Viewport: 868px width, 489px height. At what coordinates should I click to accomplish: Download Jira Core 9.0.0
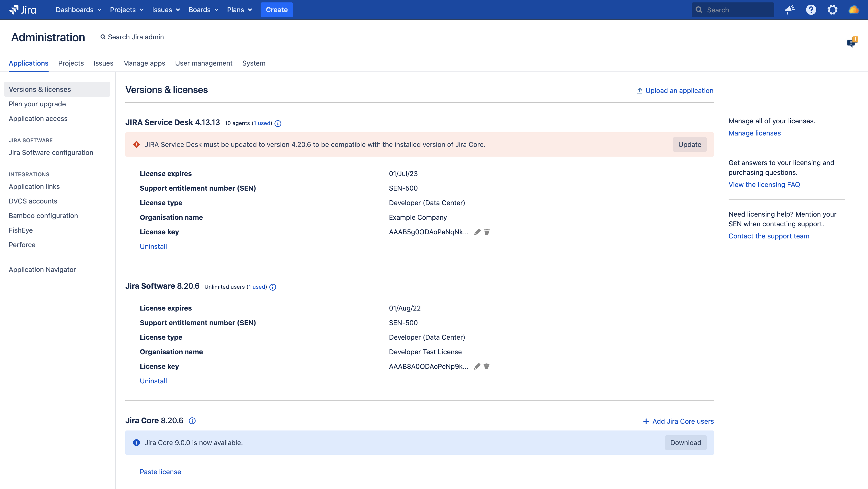click(685, 443)
